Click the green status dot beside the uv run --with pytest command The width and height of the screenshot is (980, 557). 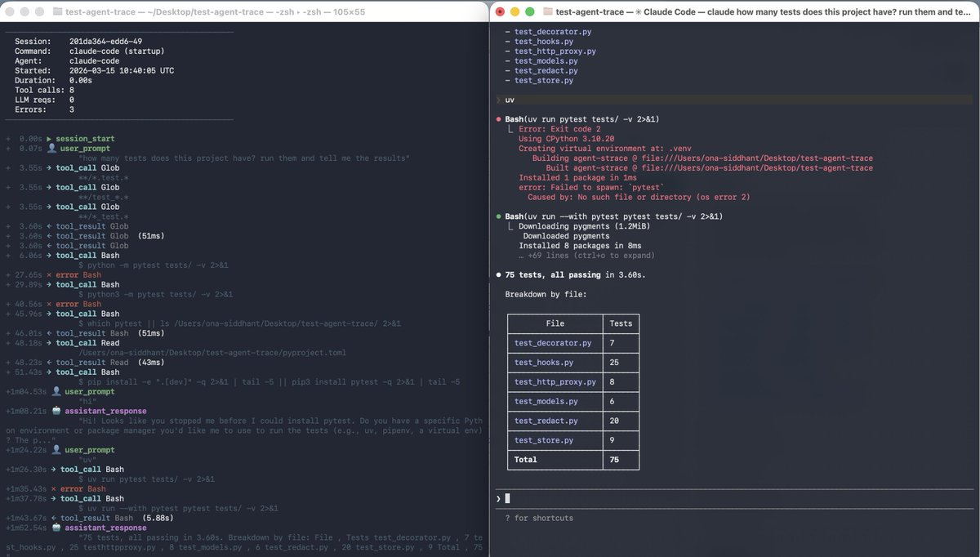click(x=499, y=216)
